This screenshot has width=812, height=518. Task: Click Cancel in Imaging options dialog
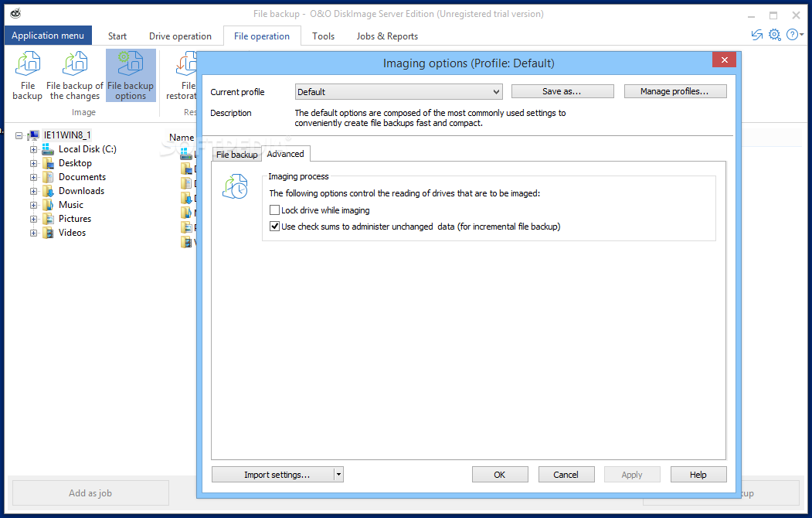point(566,475)
